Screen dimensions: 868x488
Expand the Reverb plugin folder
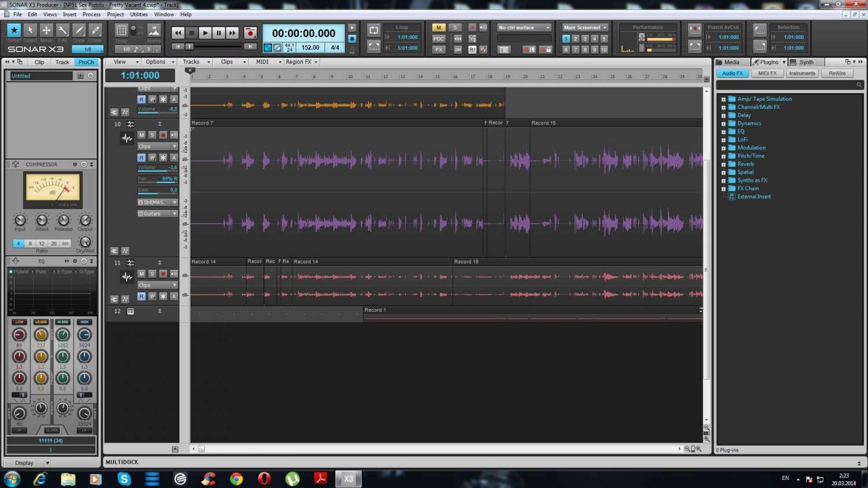pyautogui.click(x=723, y=164)
